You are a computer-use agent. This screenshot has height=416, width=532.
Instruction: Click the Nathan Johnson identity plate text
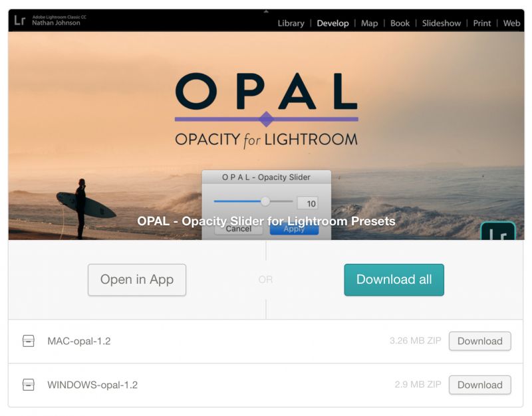[56, 23]
